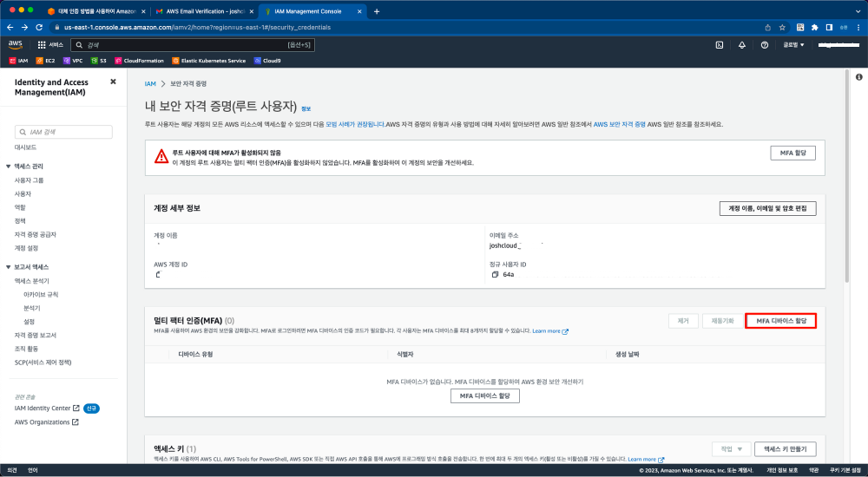The image size is (868, 477).
Task: Open 사용자 그룹 in sidebar
Action: pyautogui.click(x=29, y=180)
